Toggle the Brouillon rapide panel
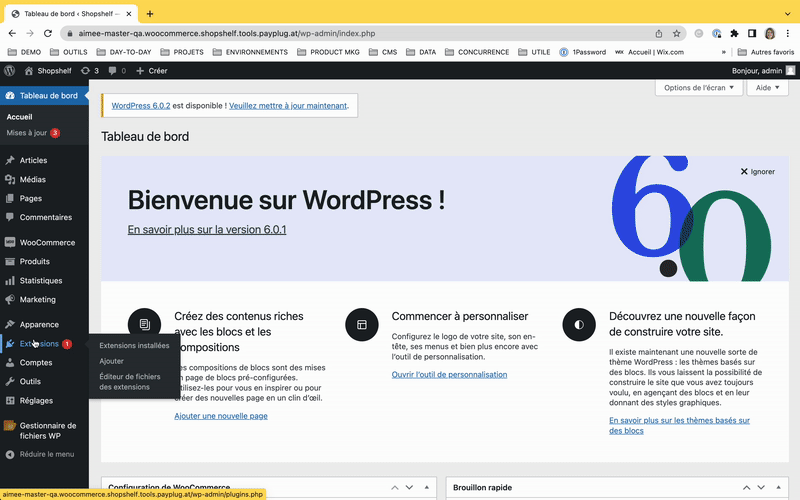The height and width of the screenshot is (500, 800). pos(778,488)
